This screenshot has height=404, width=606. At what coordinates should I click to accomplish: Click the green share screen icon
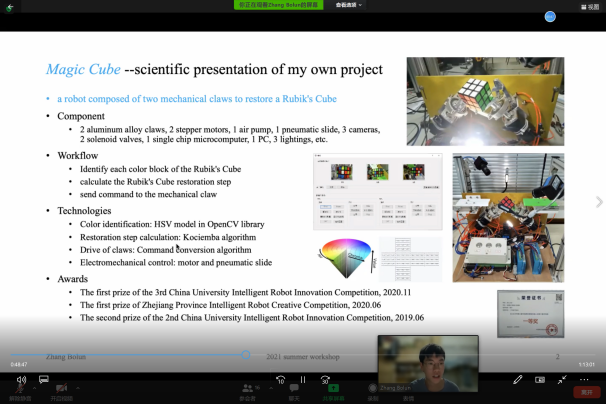click(x=334, y=387)
